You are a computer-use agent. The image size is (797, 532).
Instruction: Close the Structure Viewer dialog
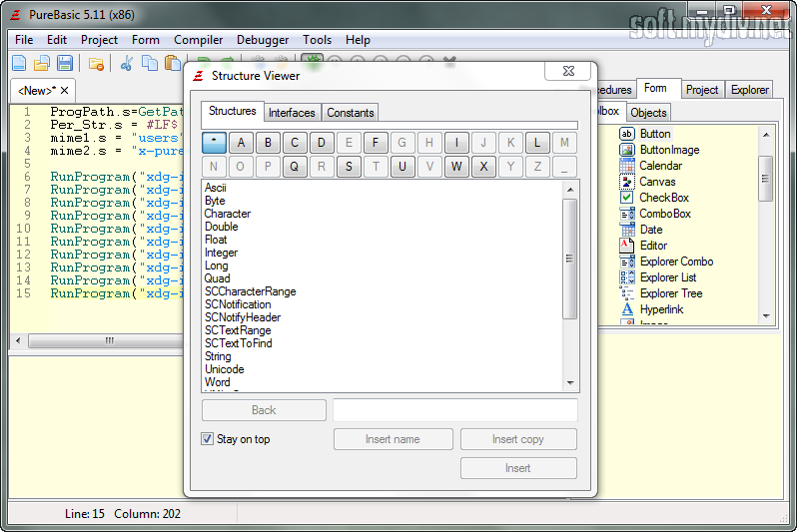tap(568, 71)
